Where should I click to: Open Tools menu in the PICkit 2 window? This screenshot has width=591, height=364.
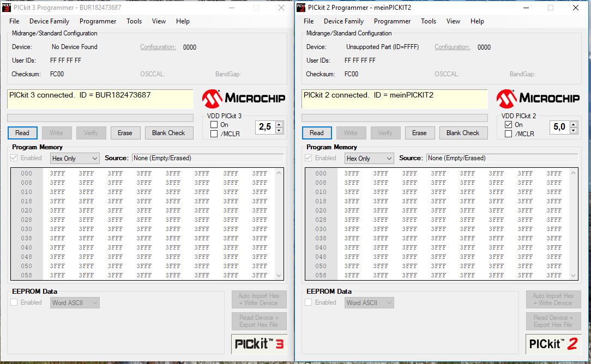[429, 21]
